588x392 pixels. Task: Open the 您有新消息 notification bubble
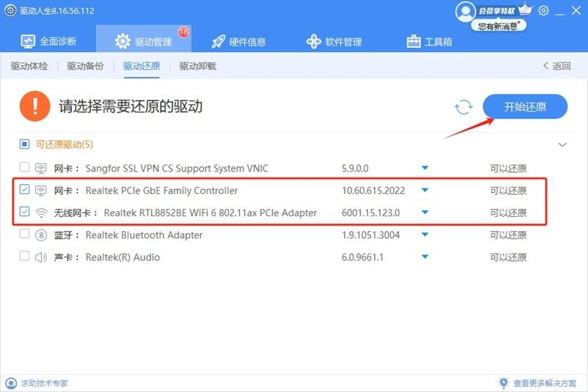tap(499, 26)
